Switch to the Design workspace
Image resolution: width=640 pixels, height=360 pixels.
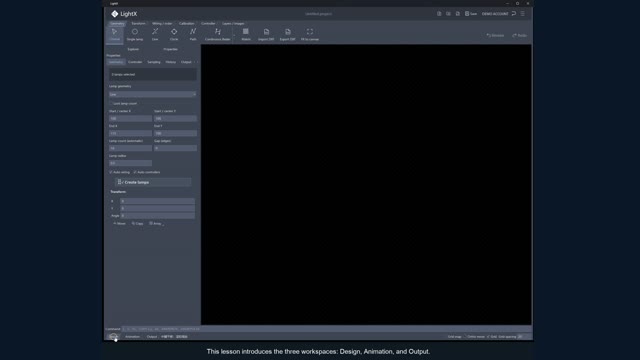(113, 337)
